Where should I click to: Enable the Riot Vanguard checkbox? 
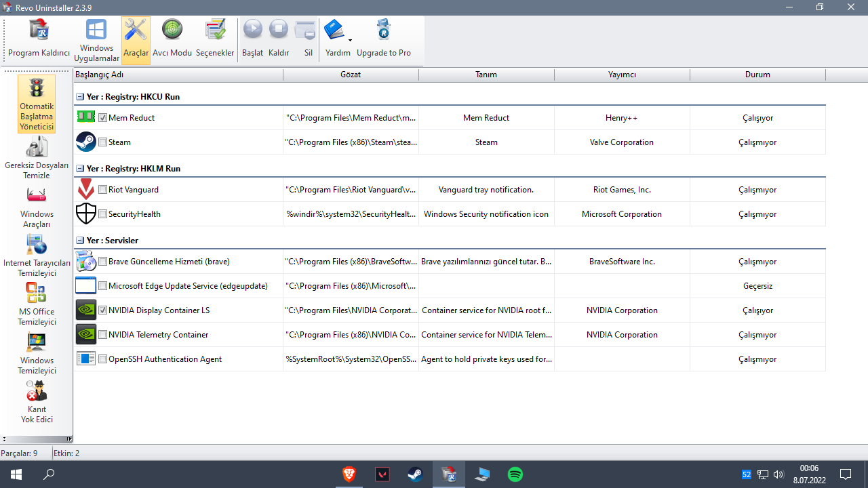tap(102, 190)
